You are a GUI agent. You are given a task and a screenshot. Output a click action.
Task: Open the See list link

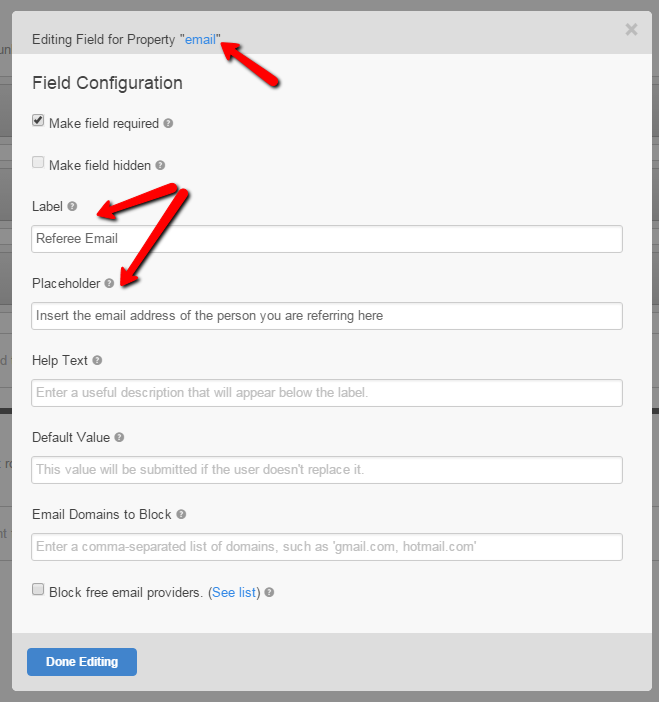[234, 592]
